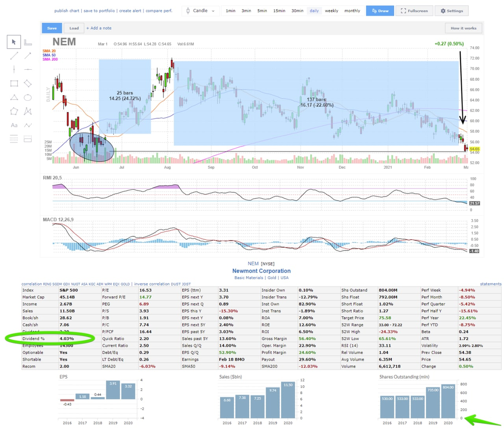Select the dashed-top range box tool
The image size is (504, 429).
(x=28, y=139)
